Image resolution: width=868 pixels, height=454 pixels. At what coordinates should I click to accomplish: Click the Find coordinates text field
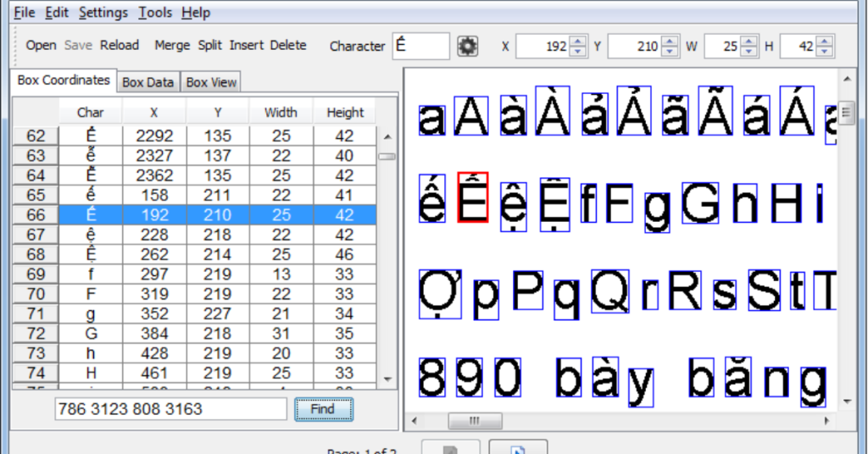point(170,409)
